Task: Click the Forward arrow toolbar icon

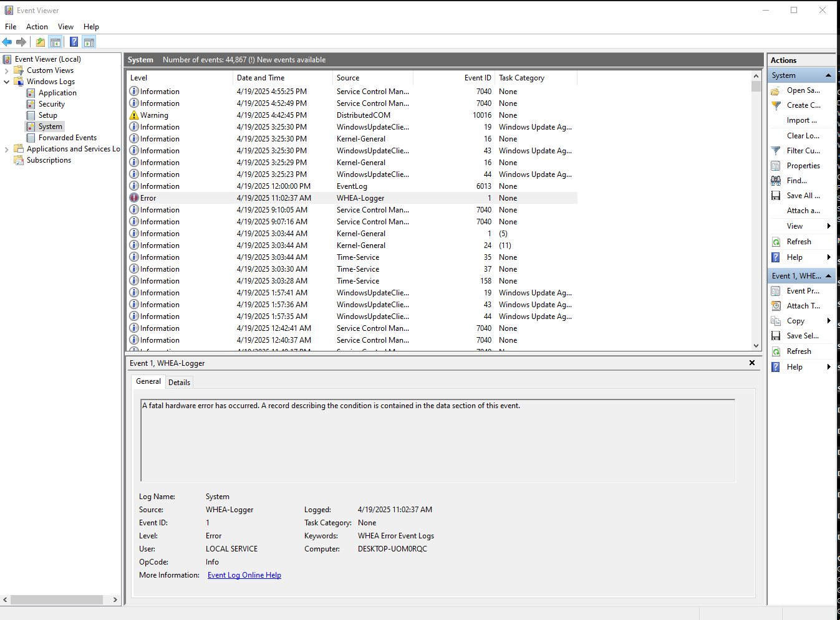Action: coord(21,42)
